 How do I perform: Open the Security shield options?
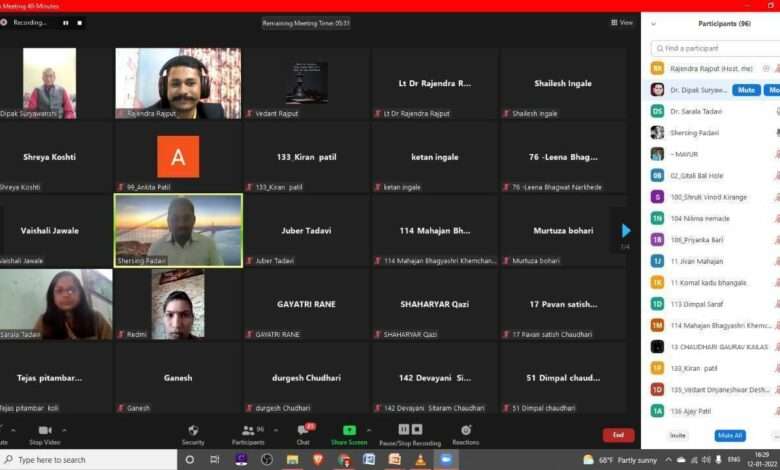[193, 431]
